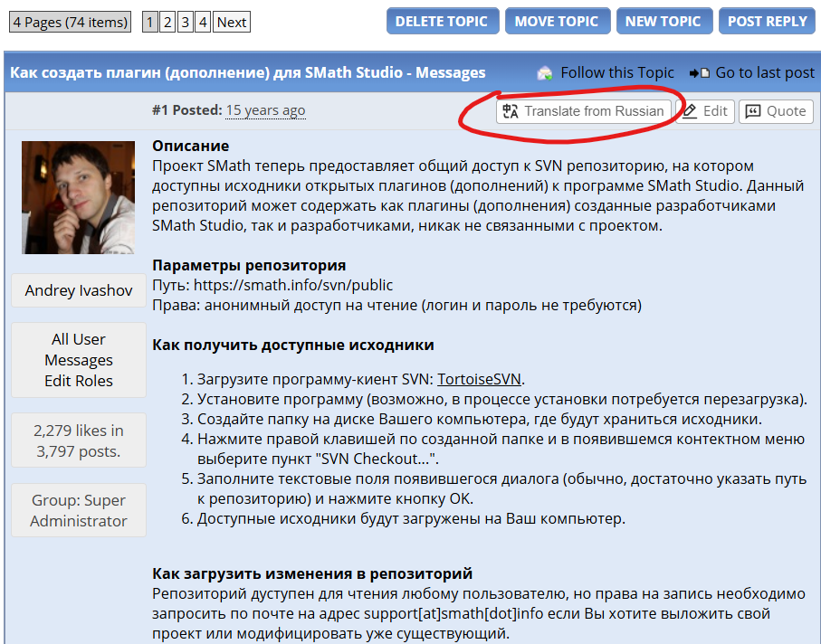Click the '15 years ago' timestamp

pyautogui.click(x=265, y=110)
